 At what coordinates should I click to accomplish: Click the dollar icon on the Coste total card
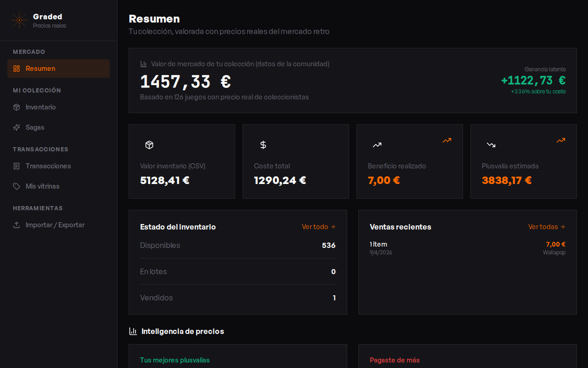coord(263,144)
